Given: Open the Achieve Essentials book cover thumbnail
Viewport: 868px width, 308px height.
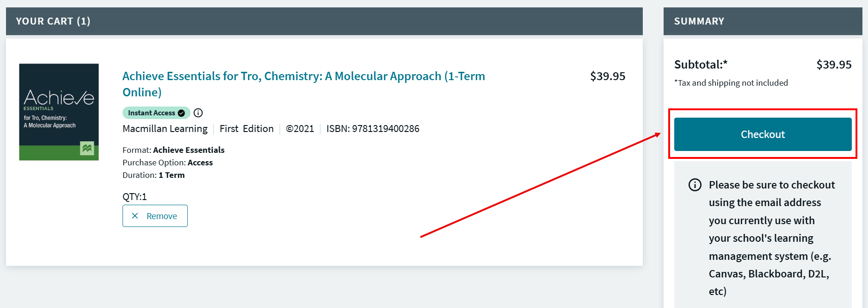Looking at the screenshot, I should click(x=59, y=112).
